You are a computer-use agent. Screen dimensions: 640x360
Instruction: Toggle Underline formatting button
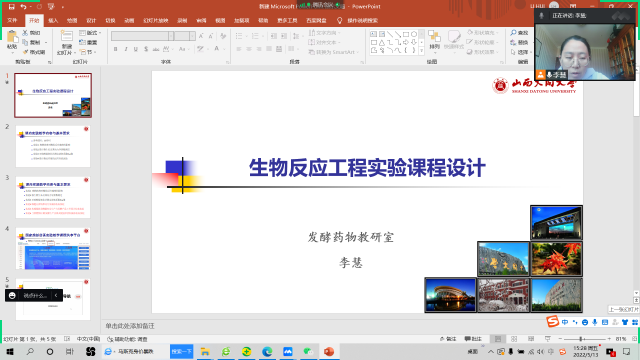tap(136, 49)
